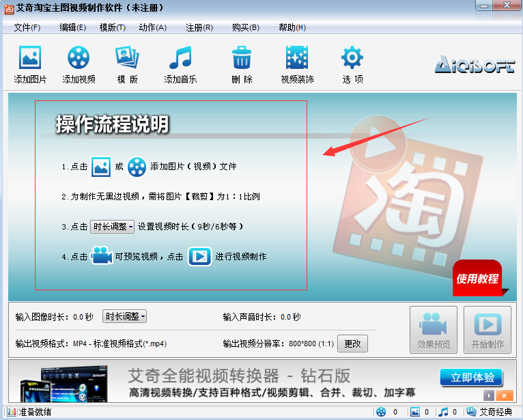Open the 帮助(H) menu
523x420 pixels.
292,27
